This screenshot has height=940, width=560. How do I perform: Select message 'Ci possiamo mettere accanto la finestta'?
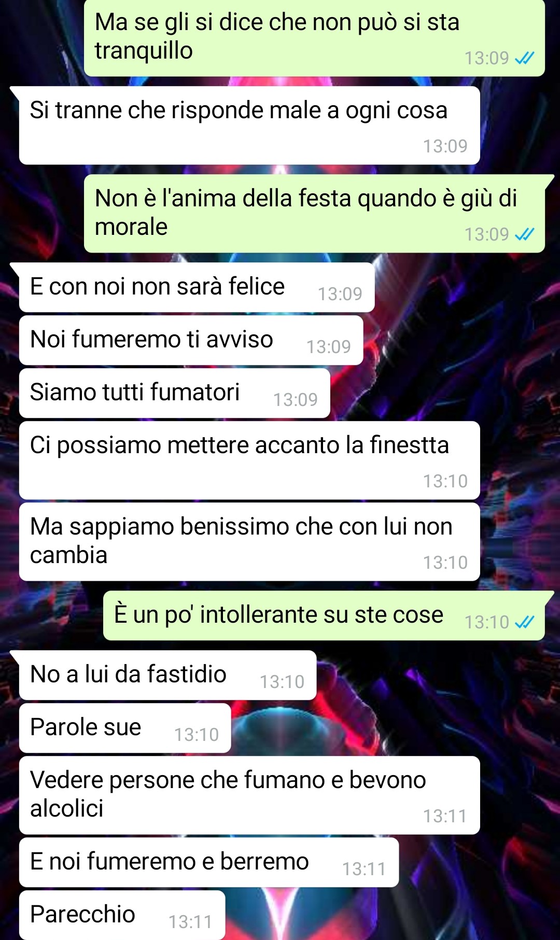[x=249, y=460]
